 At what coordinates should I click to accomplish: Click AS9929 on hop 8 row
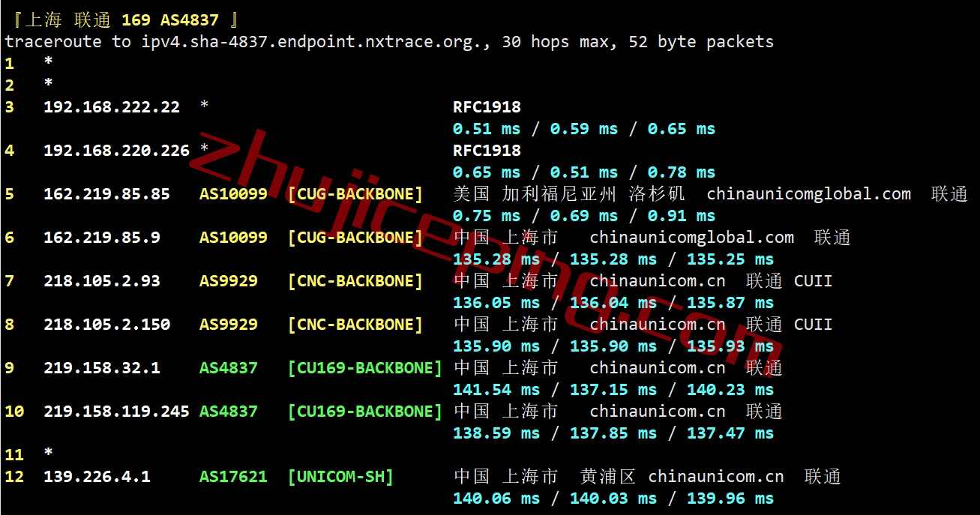tap(229, 325)
